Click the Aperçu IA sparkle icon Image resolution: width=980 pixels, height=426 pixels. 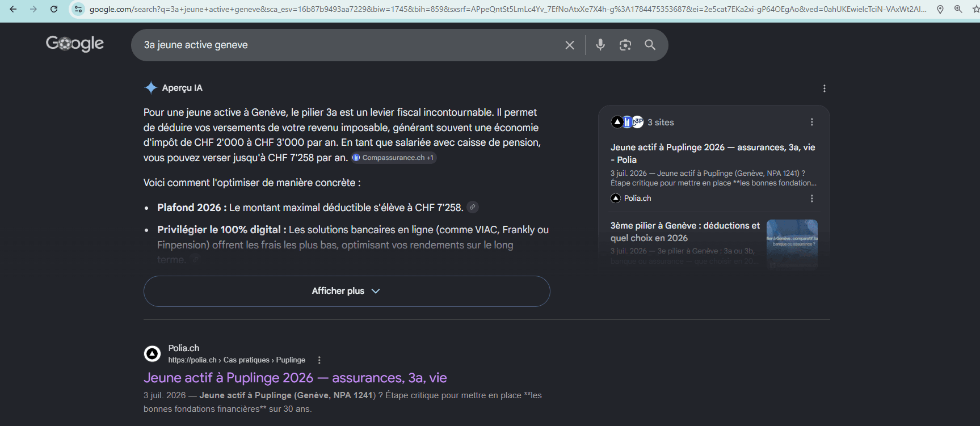point(151,87)
